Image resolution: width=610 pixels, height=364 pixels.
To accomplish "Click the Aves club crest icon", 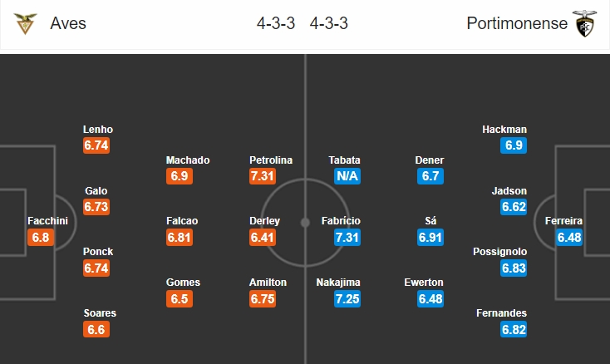I will 26,24.
